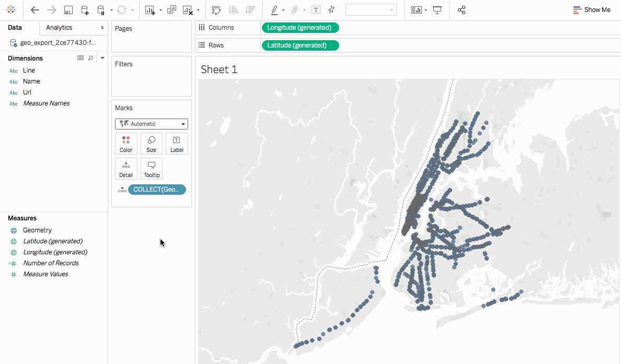Open the fit view size dropdown
The width and height of the screenshot is (621, 364).
(371, 10)
